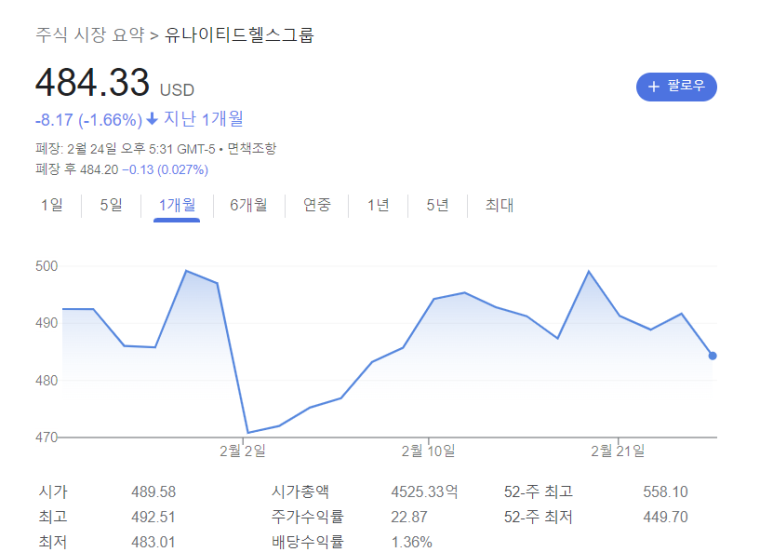Click the 2월 10일 axis date label
The width and height of the screenshot is (773, 552).
(428, 450)
